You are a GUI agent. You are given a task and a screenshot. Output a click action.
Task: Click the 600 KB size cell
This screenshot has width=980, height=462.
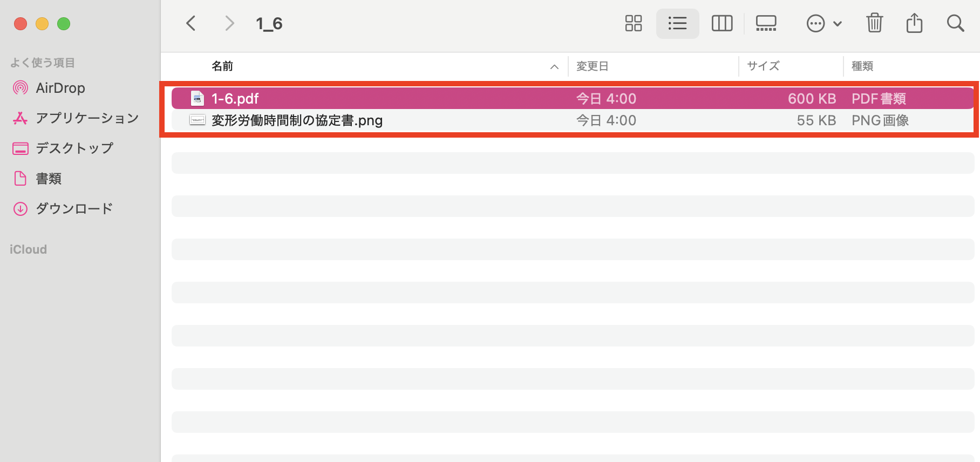(812, 99)
